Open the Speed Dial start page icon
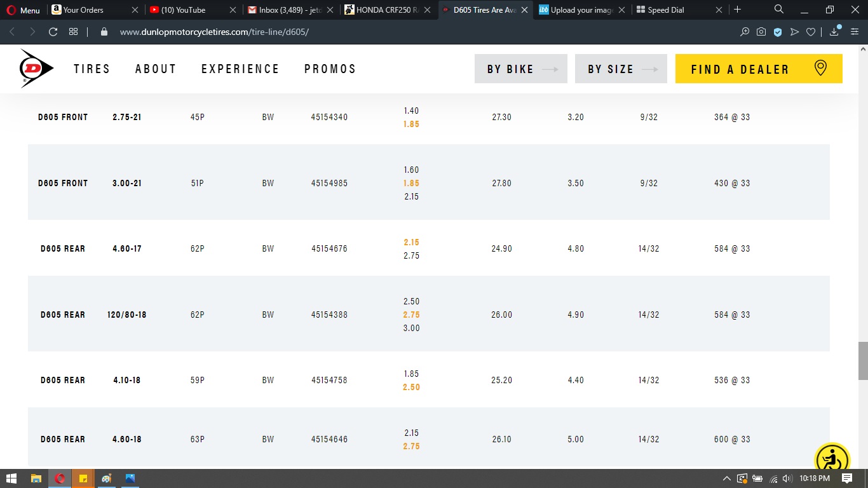The image size is (868, 488). 74,32
